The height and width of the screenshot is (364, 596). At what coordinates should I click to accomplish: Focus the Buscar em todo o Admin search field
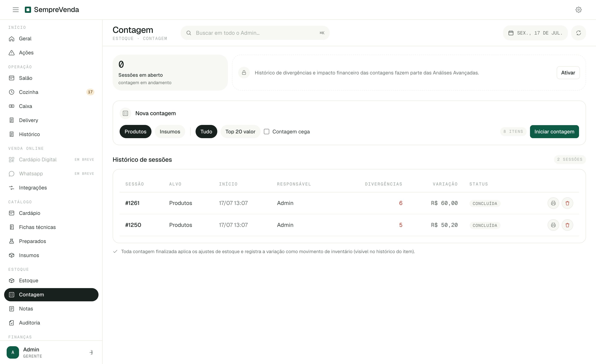[255, 33]
